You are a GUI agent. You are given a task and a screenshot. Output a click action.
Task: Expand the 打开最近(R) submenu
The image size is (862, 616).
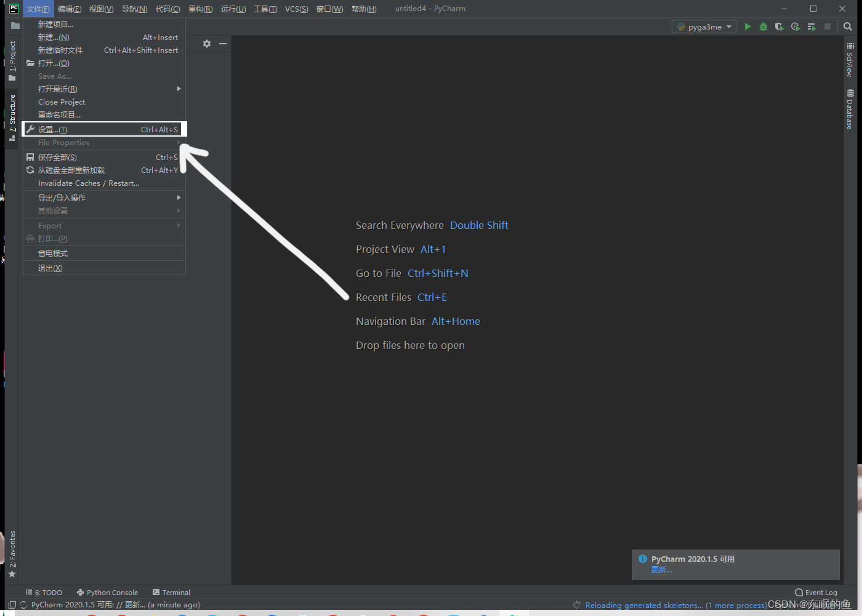coord(104,89)
